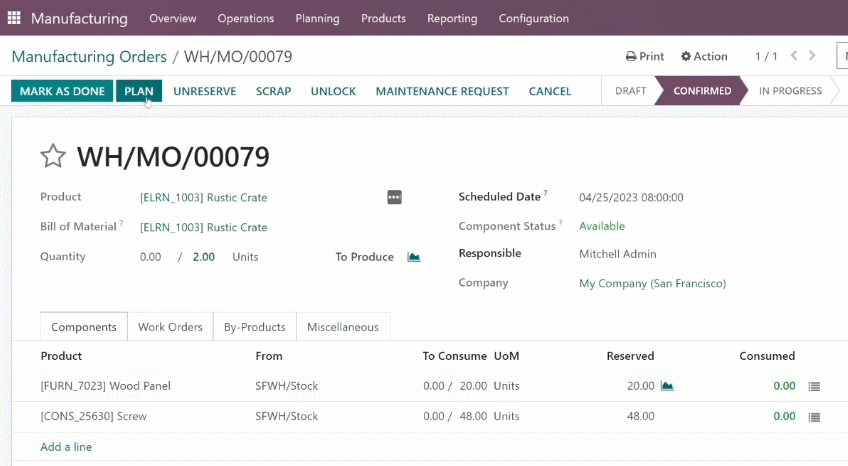This screenshot has height=466, width=848.
Task: Open forecast chart icon for Wood Panel reserved
Action: click(667, 386)
